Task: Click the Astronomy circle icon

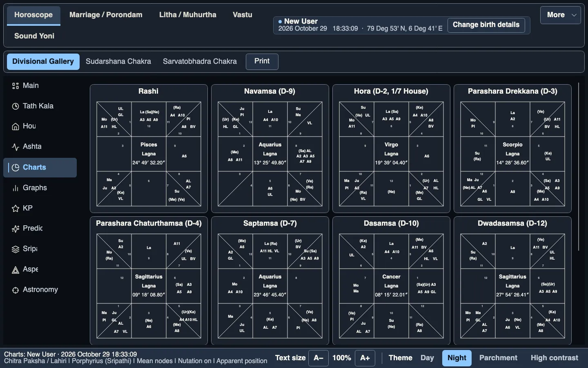Action: point(16,290)
